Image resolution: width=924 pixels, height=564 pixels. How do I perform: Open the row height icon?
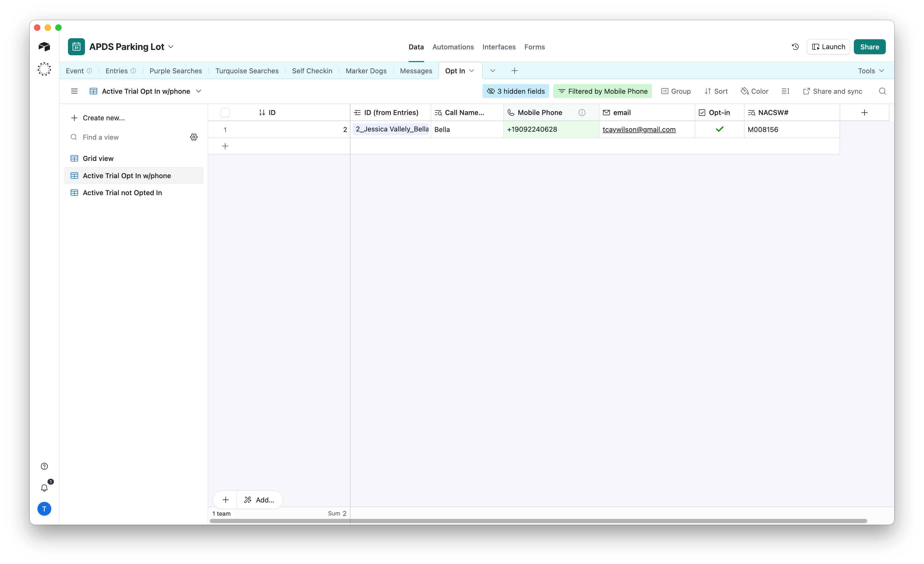pos(785,91)
